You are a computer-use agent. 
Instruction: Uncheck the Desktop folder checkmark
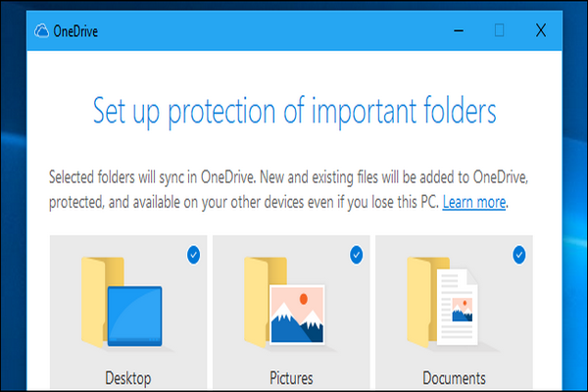(x=193, y=255)
